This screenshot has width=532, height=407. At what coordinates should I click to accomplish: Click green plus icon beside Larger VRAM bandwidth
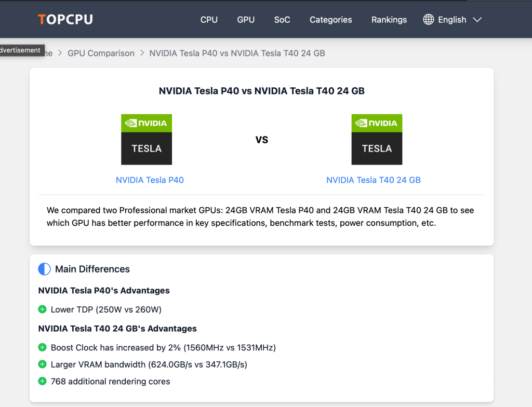(x=43, y=364)
